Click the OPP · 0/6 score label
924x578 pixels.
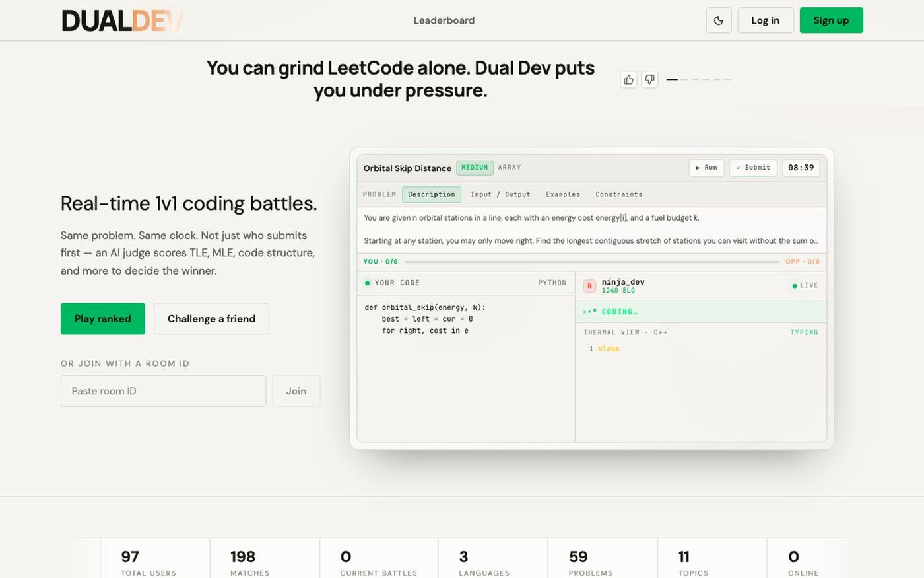803,262
